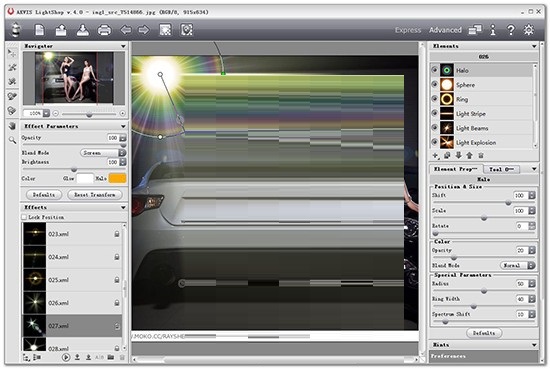The image size is (550, 369).
Task: Enable the Lock Position checkbox
Action: (24, 217)
